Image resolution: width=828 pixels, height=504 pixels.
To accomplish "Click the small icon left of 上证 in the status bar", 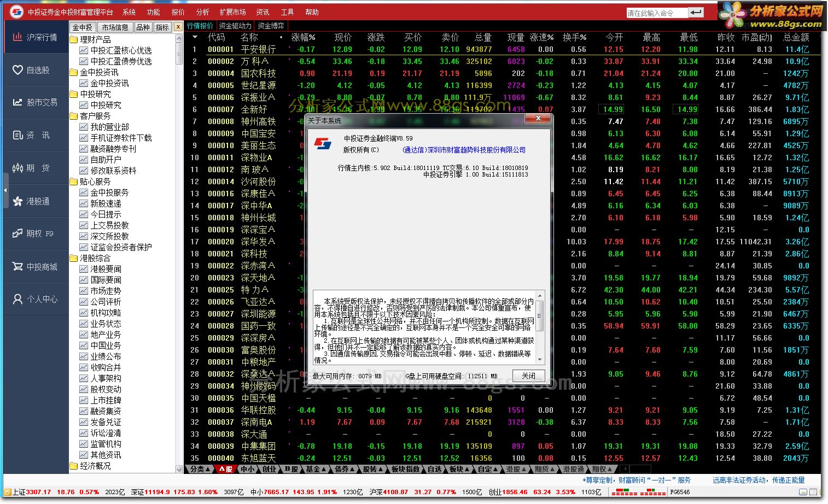I will (8, 492).
